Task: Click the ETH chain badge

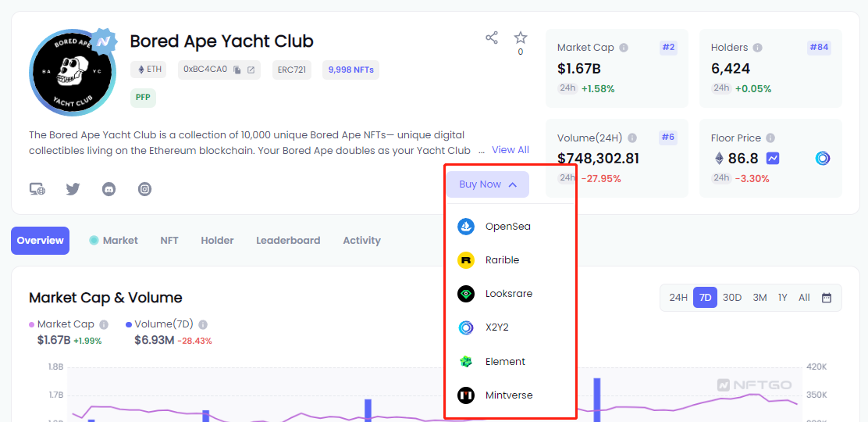Action: pyautogui.click(x=148, y=70)
